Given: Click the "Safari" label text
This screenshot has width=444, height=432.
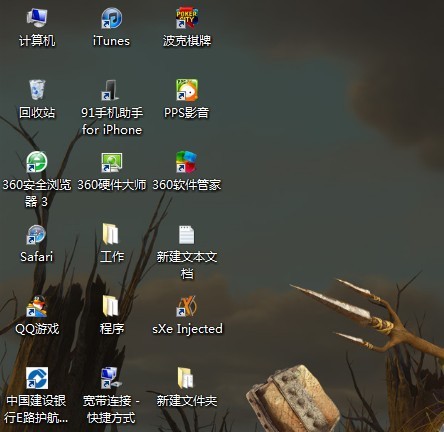Looking at the screenshot, I should click(37, 257).
